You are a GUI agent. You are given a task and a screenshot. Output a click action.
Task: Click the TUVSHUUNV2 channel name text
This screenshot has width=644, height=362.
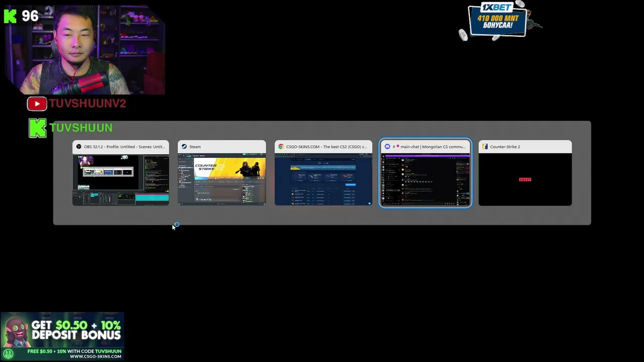click(x=88, y=104)
